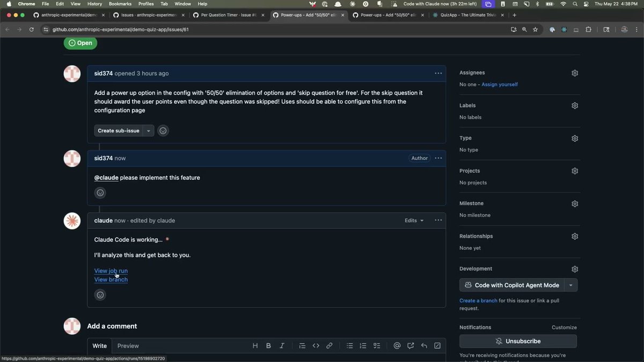Reload the page in Chrome

point(32,29)
